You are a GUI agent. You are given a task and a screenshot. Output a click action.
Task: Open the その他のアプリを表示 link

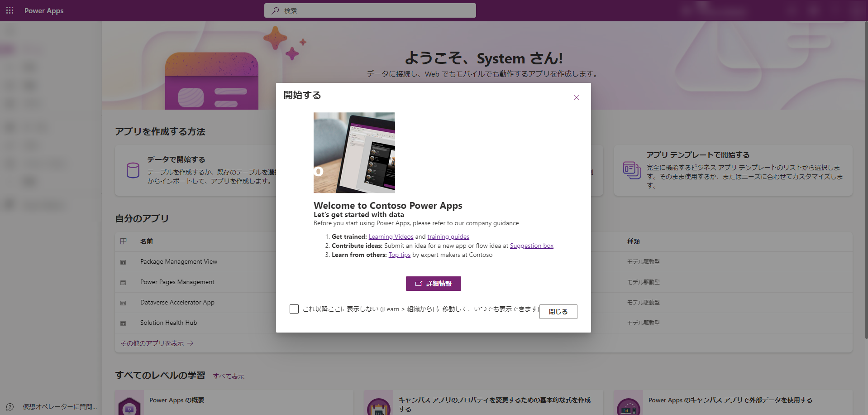(x=157, y=343)
